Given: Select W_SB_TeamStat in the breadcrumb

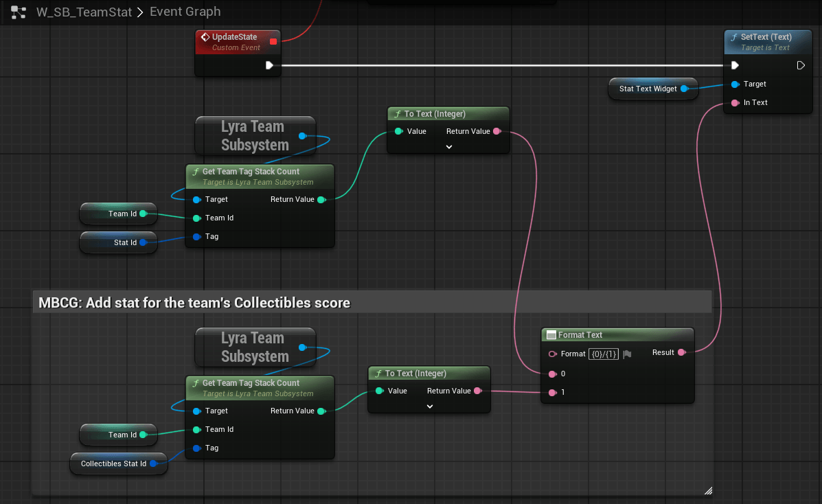Looking at the screenshot, I should click(x=84, y=12).
